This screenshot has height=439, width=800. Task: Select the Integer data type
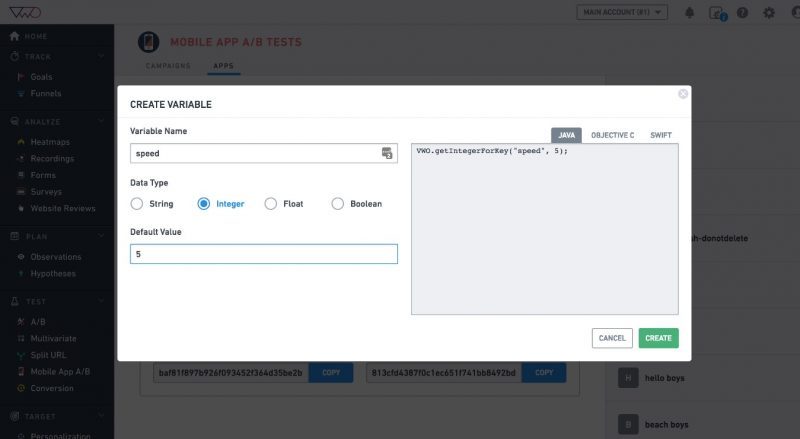click(x=204, y=204)
